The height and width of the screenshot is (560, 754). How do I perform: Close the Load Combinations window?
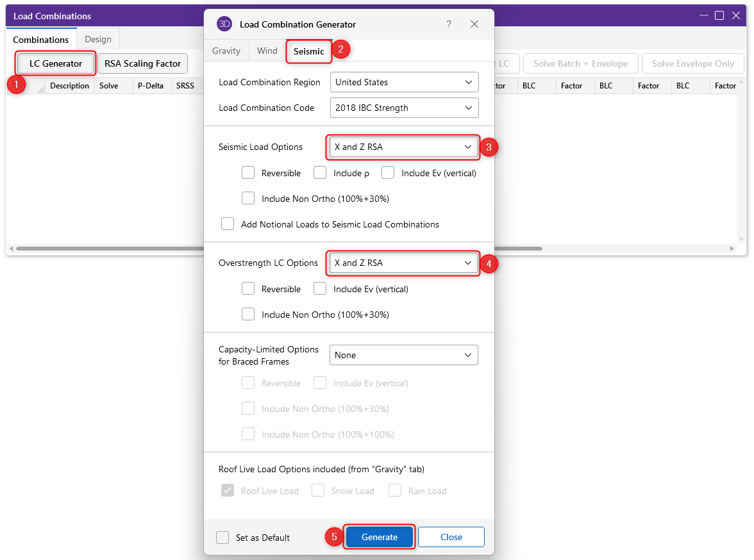736,15
